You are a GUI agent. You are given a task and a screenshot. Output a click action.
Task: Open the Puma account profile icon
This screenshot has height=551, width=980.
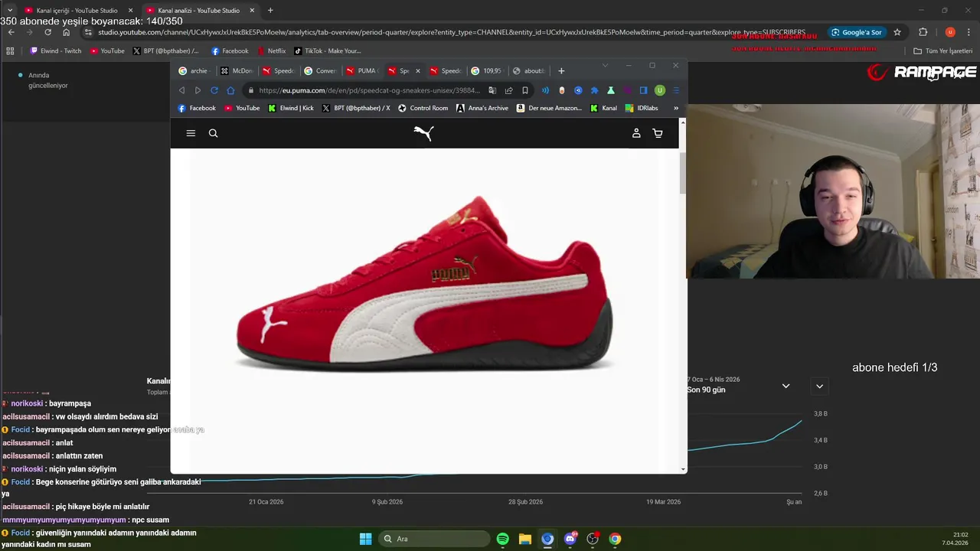tap(636, 133)
